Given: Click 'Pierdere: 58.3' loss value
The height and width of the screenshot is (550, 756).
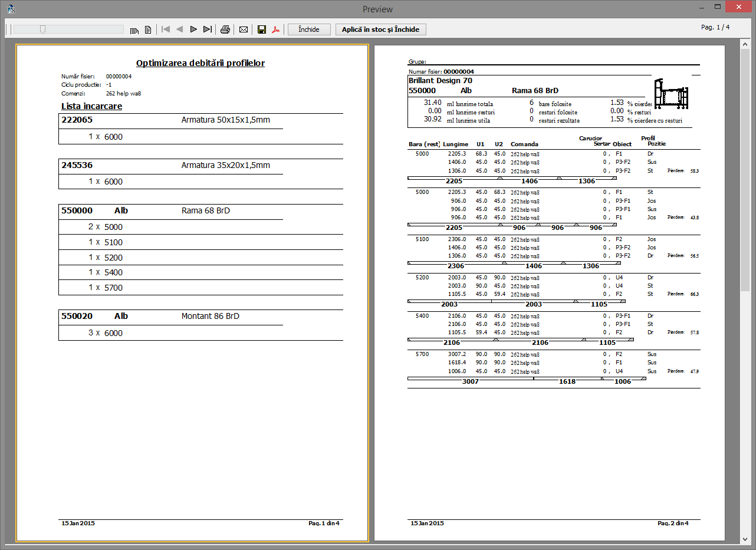Looking at the screenshot, I should pyautogui.click(x=683, y=170).
